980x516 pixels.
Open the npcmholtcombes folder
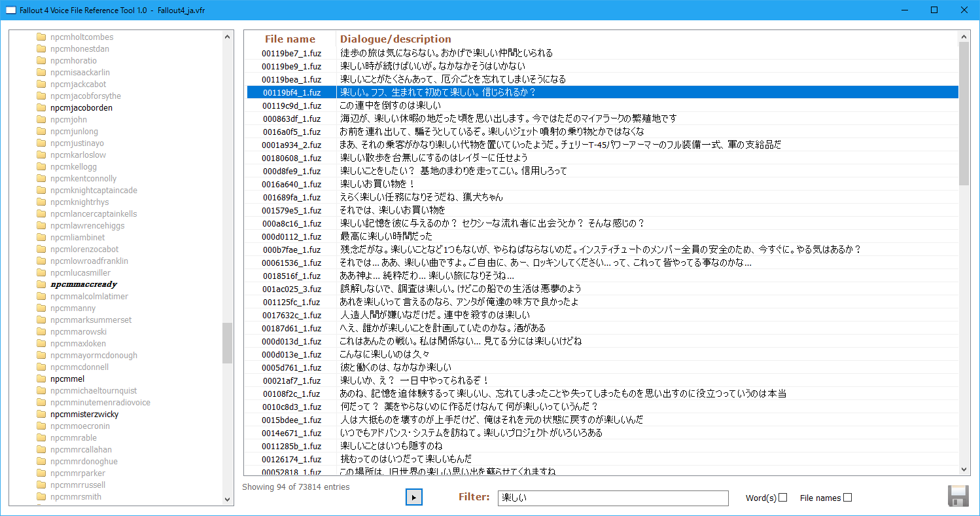click(x=82, y=37)
